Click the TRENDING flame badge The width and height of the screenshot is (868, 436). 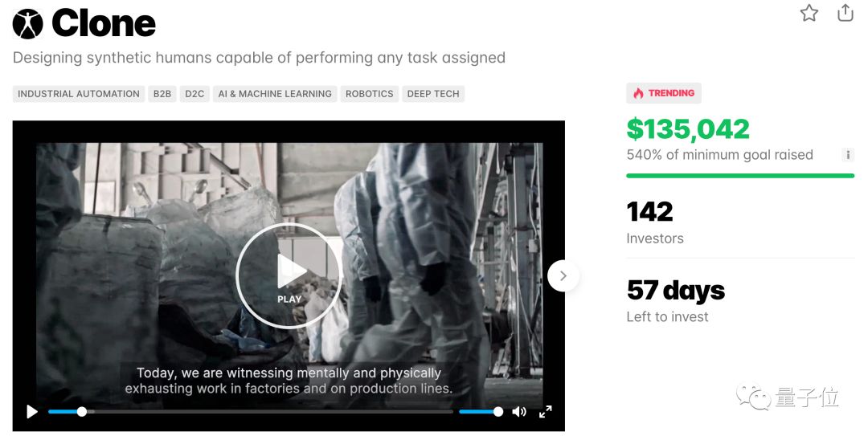[x=664, y=93]
